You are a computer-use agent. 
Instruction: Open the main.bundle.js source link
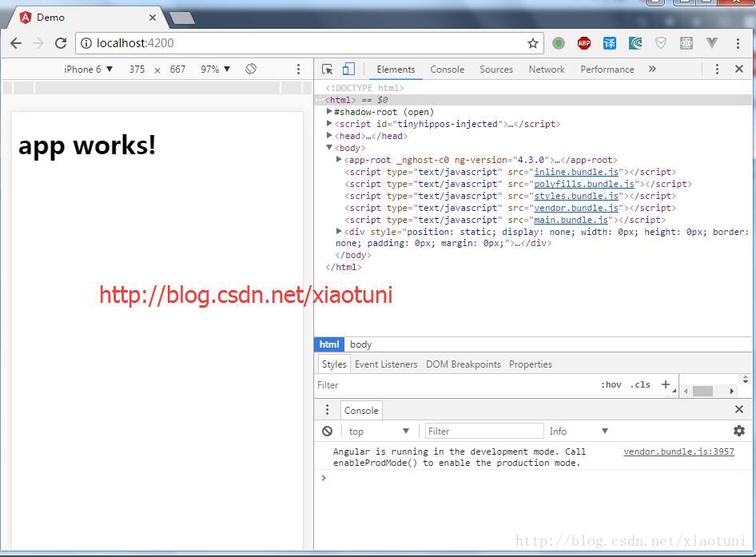point(571,220)
